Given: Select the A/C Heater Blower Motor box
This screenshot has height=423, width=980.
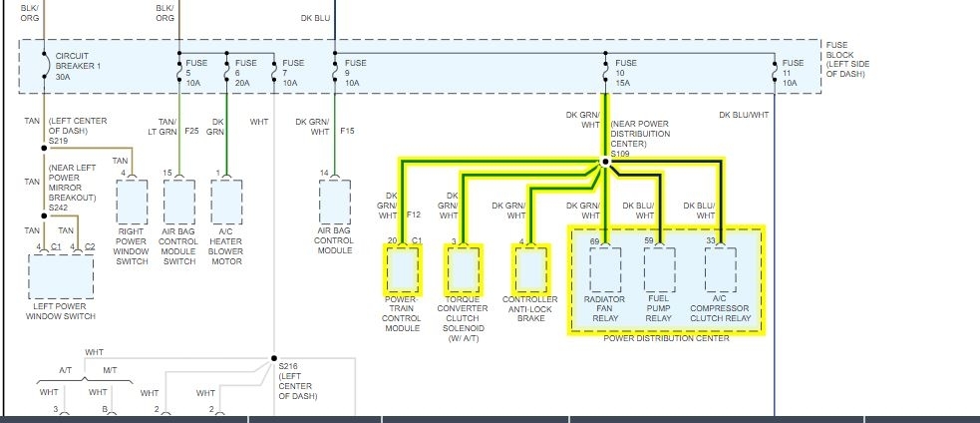Looking at the screenshot, I should tap(226, 203).
